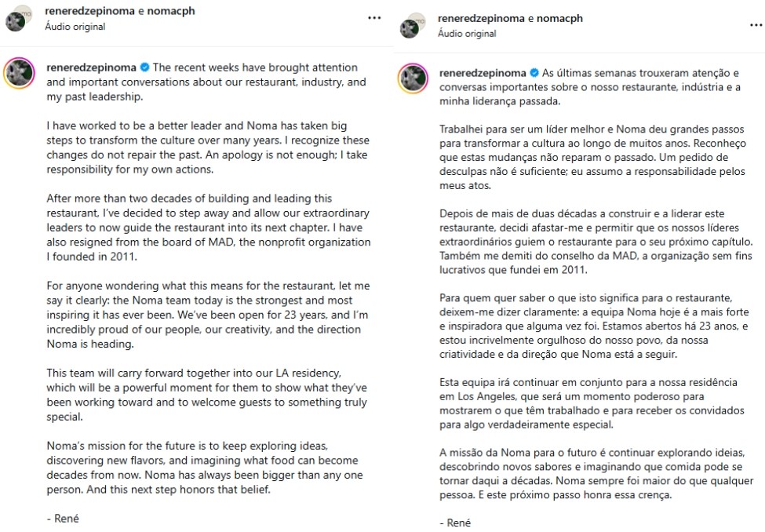
Task: Visit the nomacph profile in the English post header
Action: (170, 12)
